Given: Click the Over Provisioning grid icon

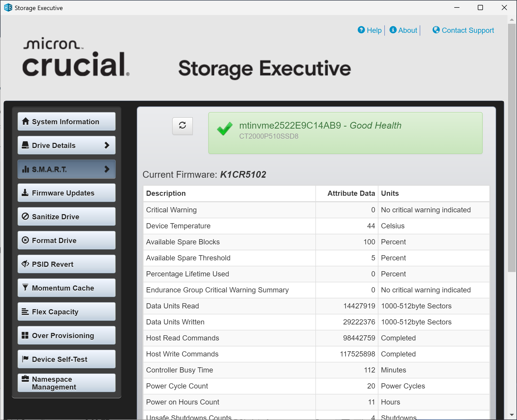Looking at the screenshot, I should 25,335.
